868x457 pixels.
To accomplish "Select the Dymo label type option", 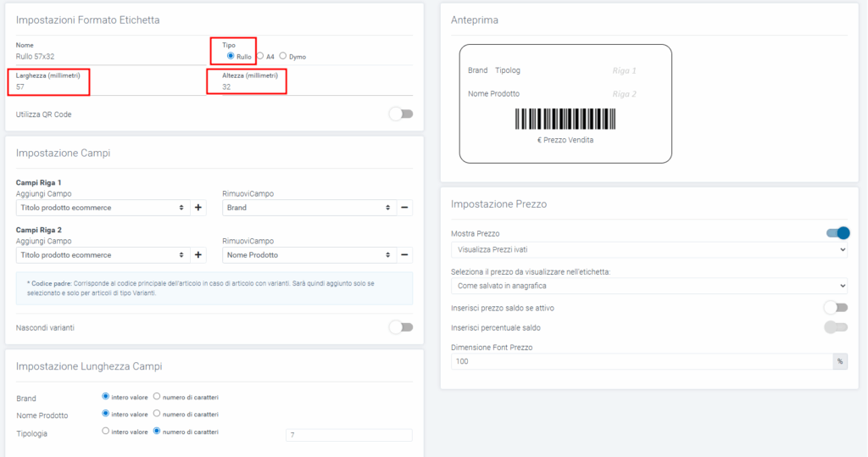I will pyautogui.click(x=283, y=56).
